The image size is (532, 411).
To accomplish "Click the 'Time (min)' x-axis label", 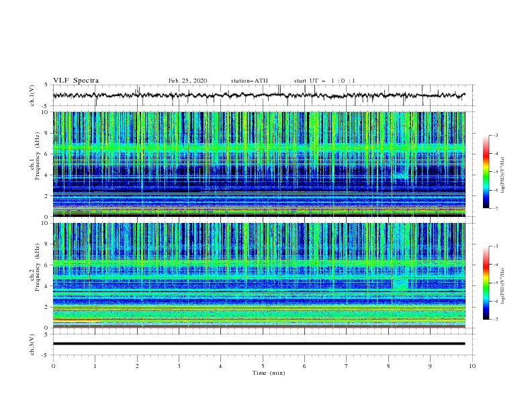I will point(269,373).
